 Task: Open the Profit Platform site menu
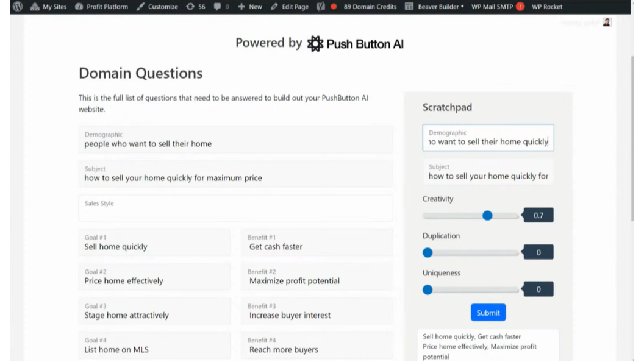(101, 7)
